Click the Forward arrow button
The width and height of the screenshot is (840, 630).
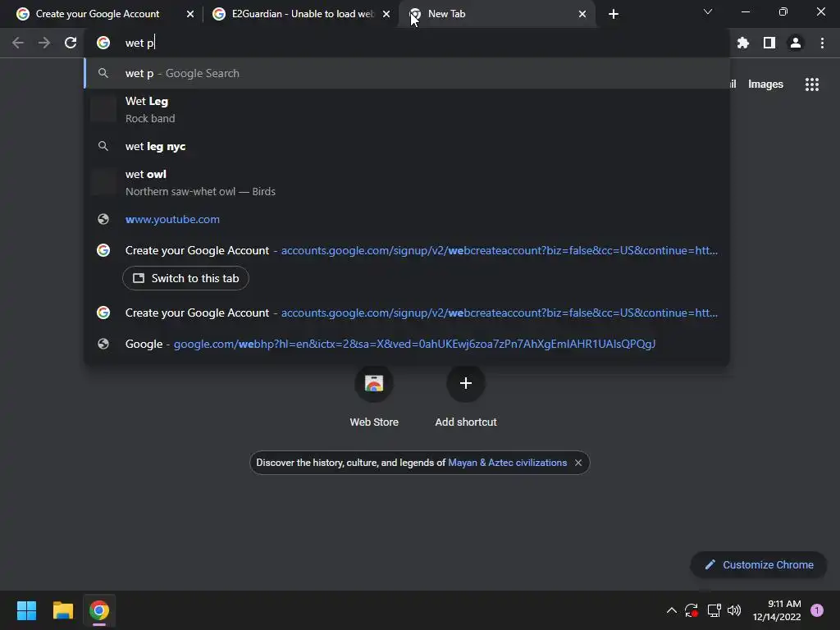coord(44,43)
